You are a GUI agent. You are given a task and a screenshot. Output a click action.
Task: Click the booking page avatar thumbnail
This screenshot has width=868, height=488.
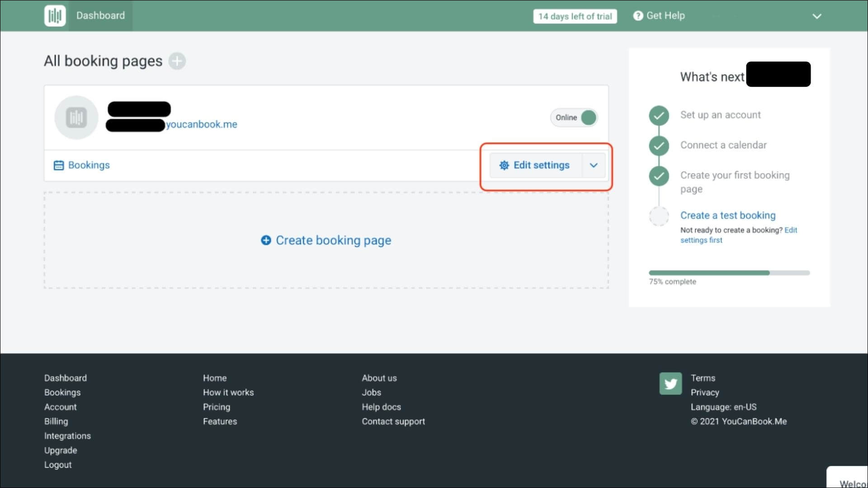76,117
